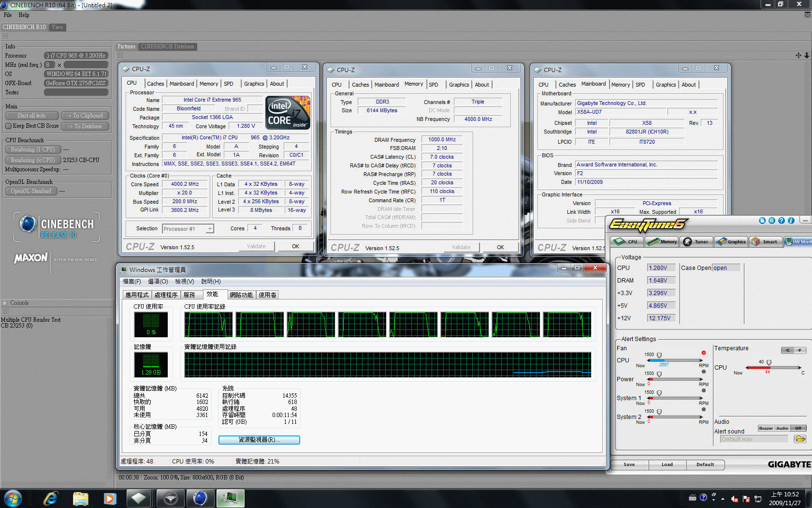Click OK in first CPU-Z window

coord(295,246)
